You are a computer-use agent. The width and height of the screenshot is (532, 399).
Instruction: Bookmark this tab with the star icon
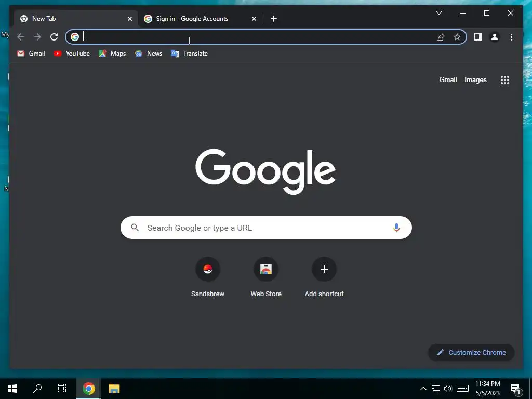pyautogui.click(x=457, y=37)
